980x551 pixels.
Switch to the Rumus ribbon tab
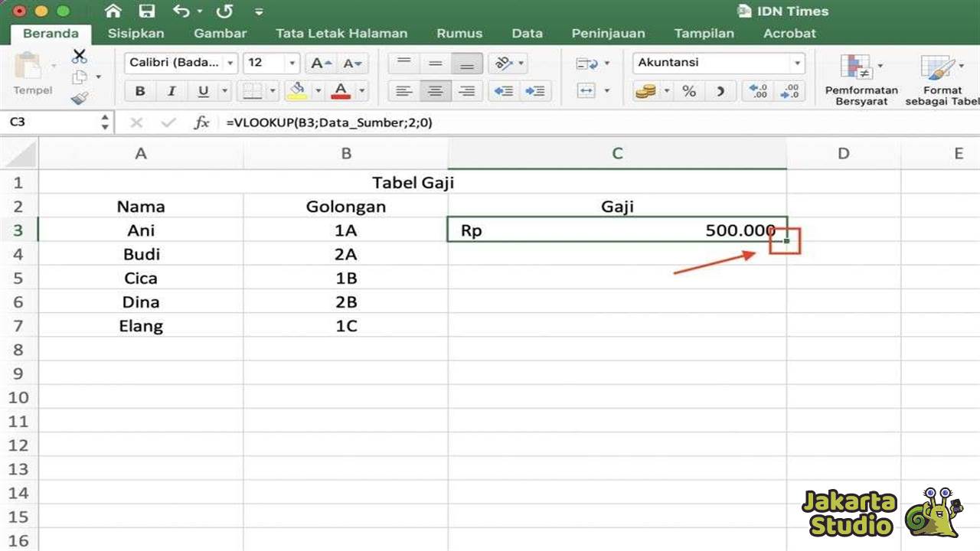click(459, 33)
